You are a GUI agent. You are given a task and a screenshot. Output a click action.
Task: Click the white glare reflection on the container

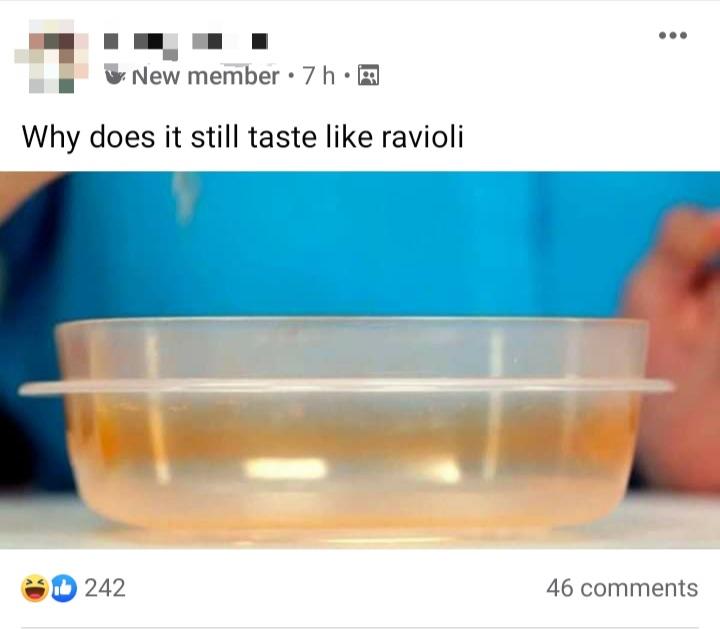(287, 469)
